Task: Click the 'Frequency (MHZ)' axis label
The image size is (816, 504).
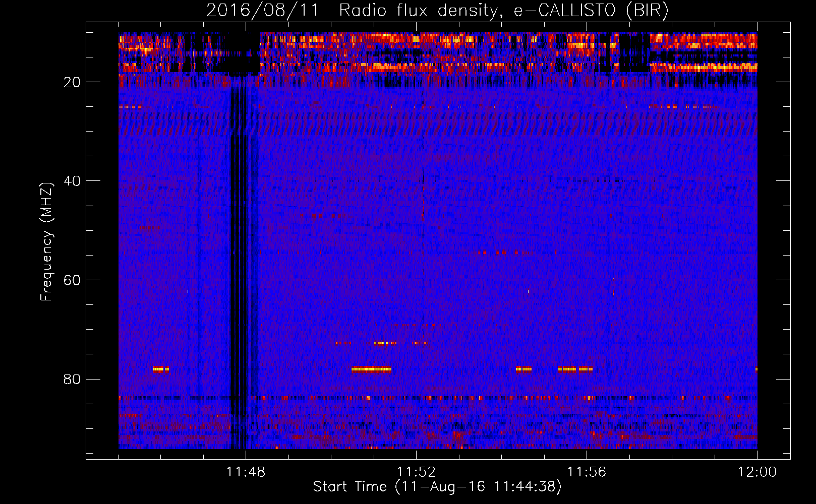Action: (x=46, y=242)
